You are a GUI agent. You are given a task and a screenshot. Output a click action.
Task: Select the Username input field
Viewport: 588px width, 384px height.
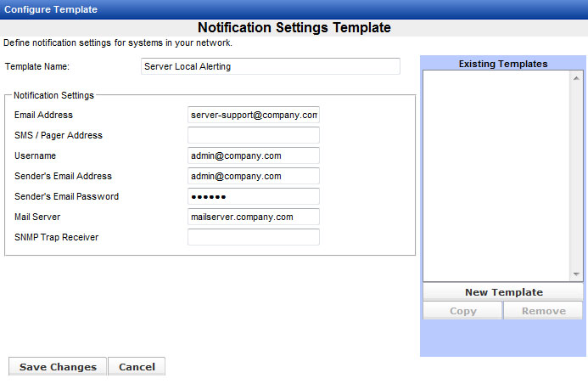253,155
